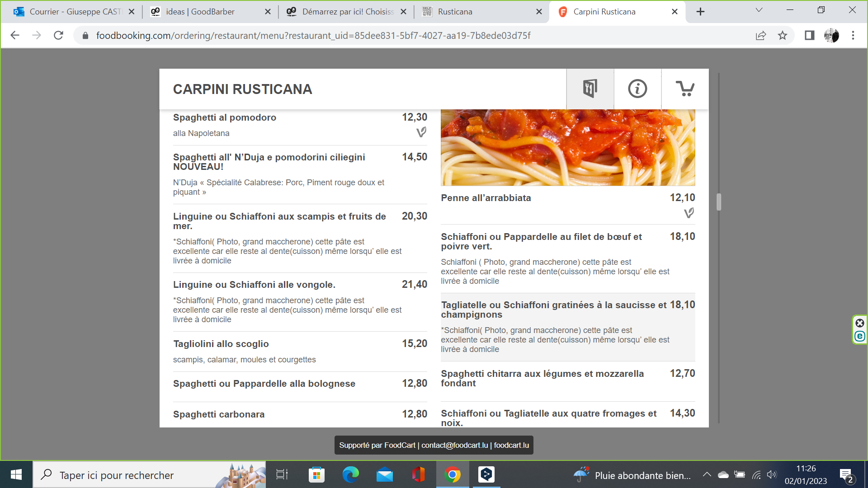Select Schiaffoni ou Pappardelle au filet de bœuf
Screen dimensions: 868x488
(x=568, y=259)
